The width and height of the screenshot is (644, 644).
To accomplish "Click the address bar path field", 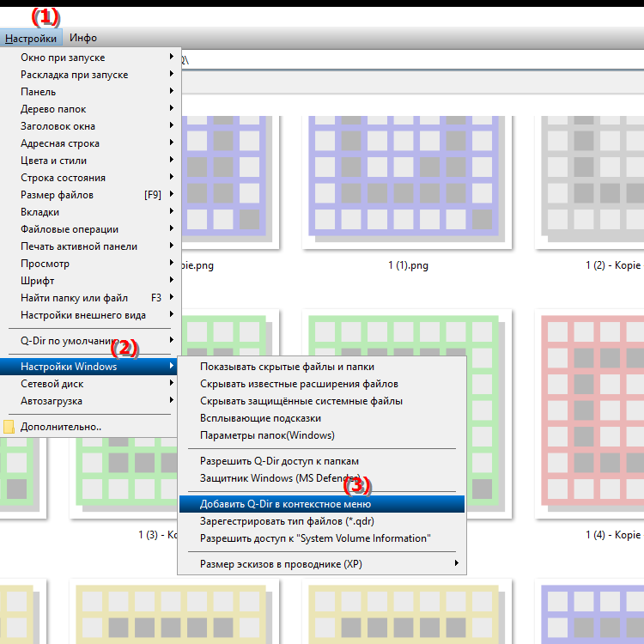I will coord(412,60).
